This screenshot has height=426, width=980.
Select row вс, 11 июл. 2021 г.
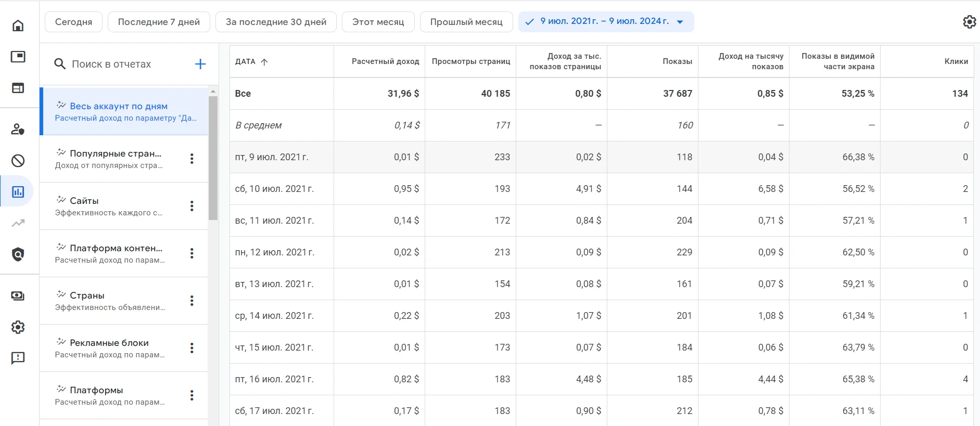coord(602,221)
